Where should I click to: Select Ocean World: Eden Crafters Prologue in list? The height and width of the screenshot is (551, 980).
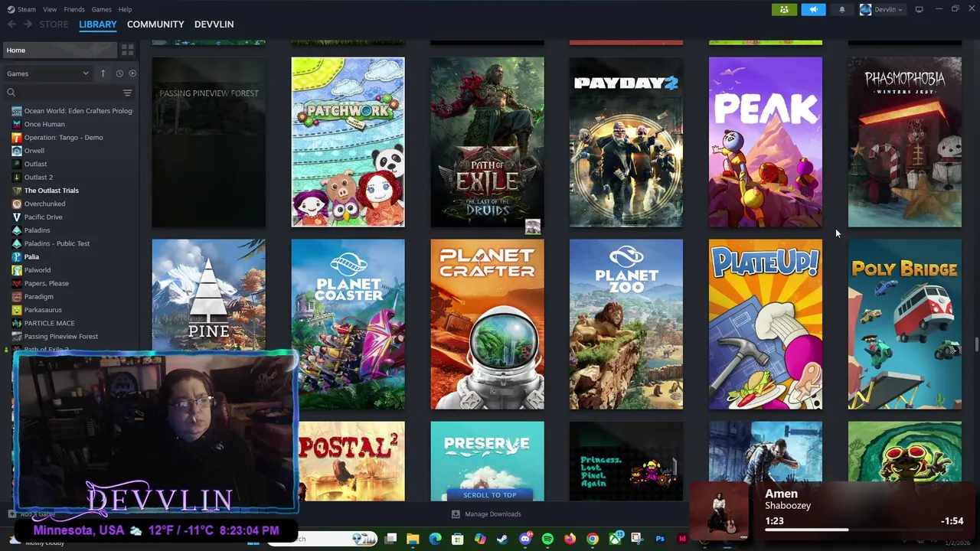tap(73, 111)
